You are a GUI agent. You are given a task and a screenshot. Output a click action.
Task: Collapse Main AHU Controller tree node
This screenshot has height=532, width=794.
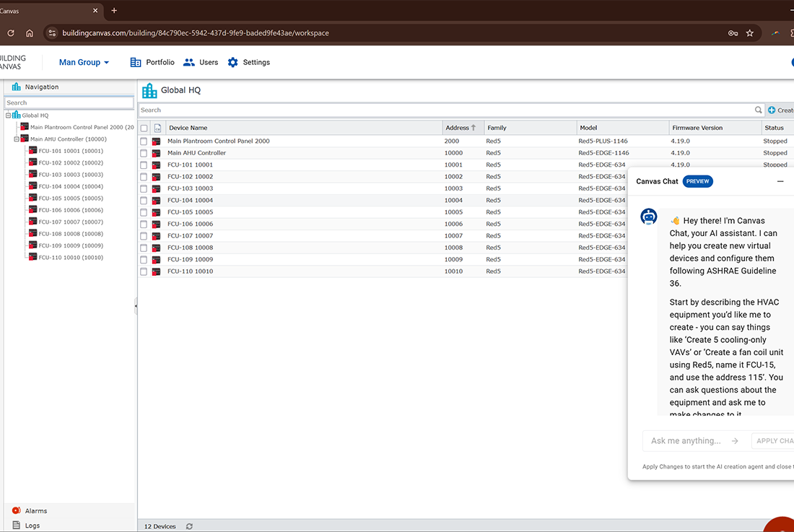pyautogui.click(x=17, y=139)
